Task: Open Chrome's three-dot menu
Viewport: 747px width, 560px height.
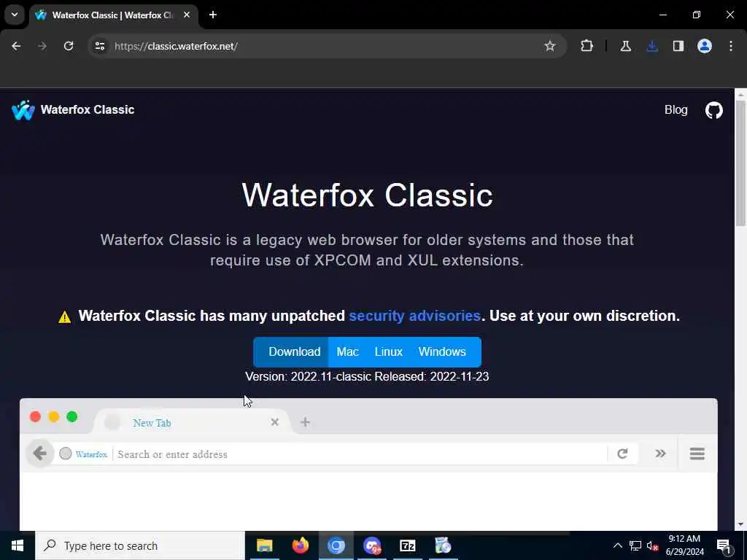Action: [x=731, y=46]
